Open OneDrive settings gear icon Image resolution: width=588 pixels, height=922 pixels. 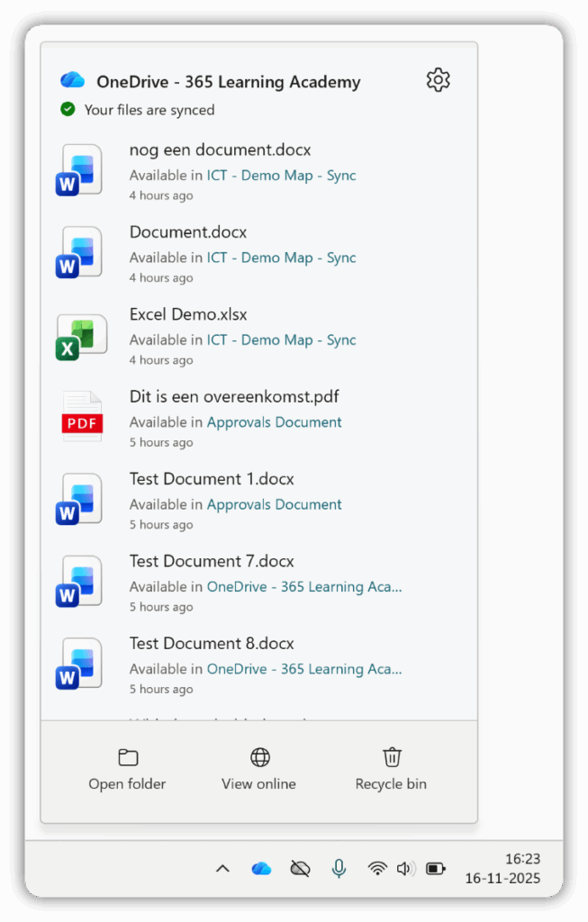coord(438,80)
